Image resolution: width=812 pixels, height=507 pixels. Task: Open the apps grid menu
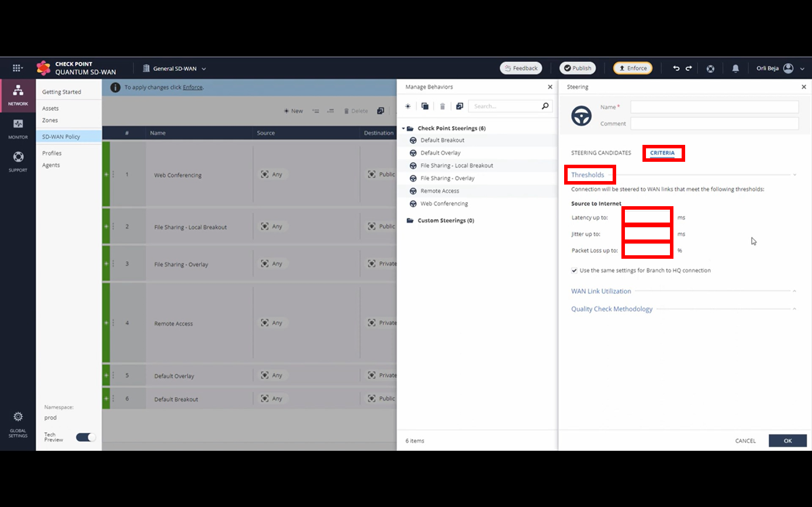(18, 68)
